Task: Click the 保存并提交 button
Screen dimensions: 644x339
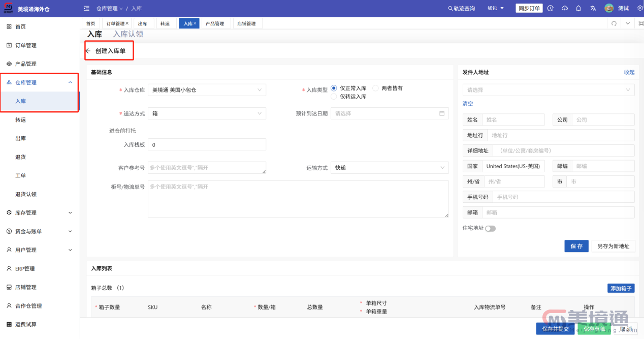Action: click(556, 329)
